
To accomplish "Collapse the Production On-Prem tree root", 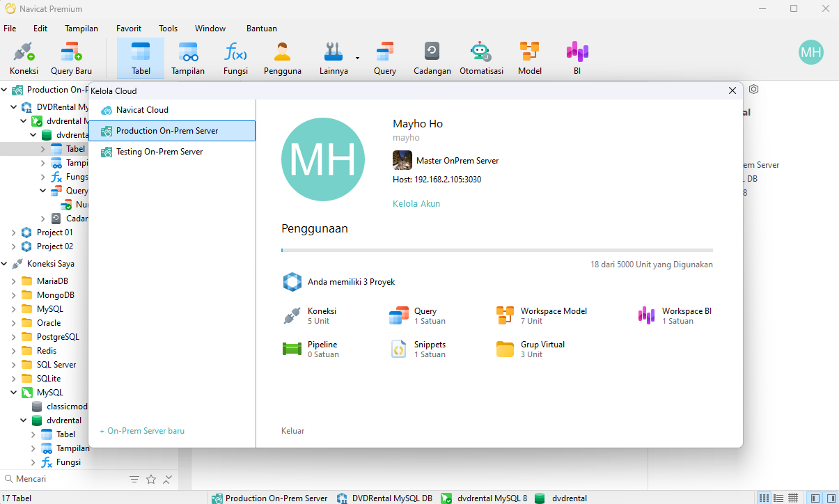I will point(5,90).
